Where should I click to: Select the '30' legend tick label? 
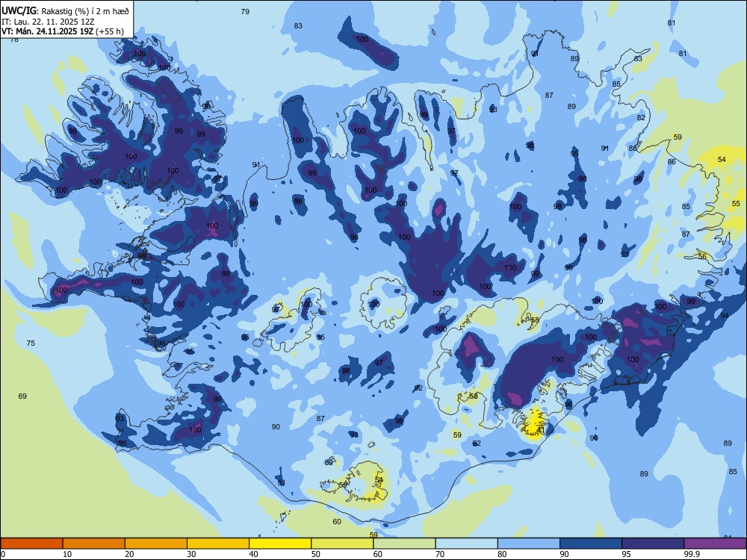[x=192, y=554]
